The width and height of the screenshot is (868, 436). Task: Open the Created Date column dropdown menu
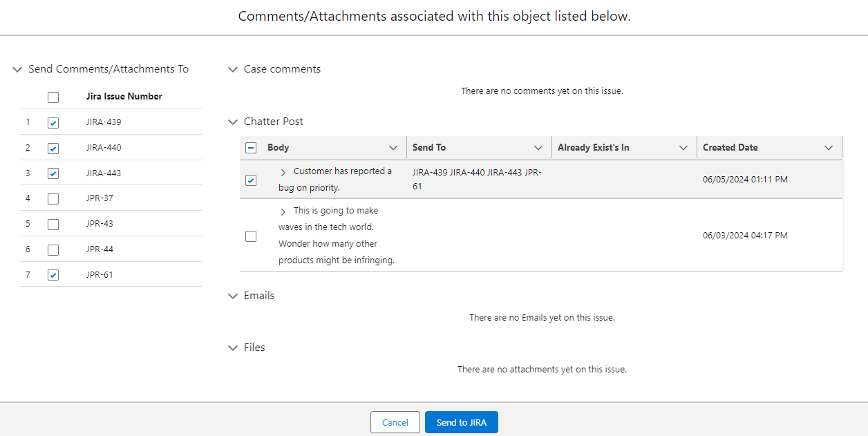829,148
